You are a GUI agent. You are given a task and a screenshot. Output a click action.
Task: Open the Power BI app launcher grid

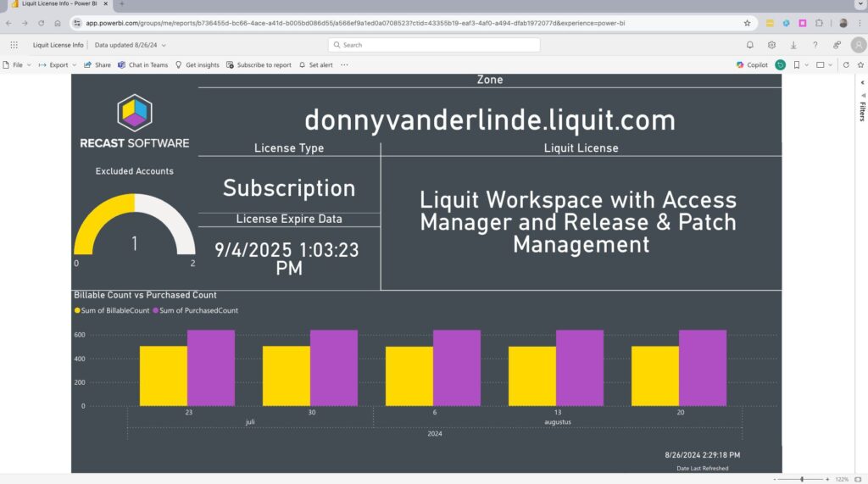pos(14,45)
